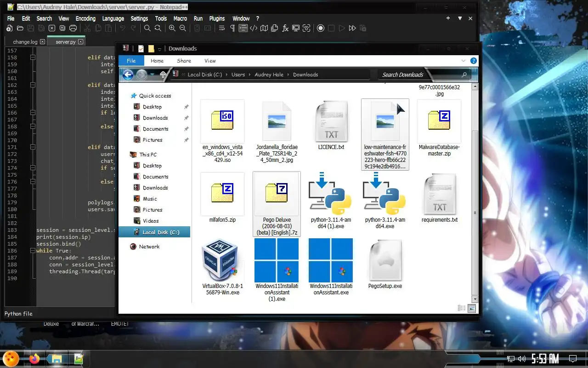Close current document via Notepad++ toolbar icon
Viewport: 588px width, 368px height.
[52, 28]
